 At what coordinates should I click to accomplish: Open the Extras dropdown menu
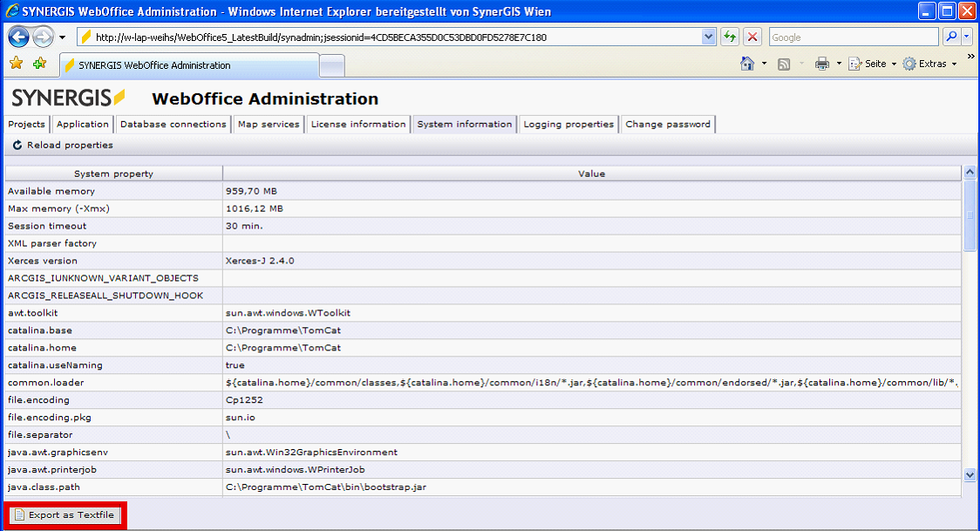coord(928,64)
